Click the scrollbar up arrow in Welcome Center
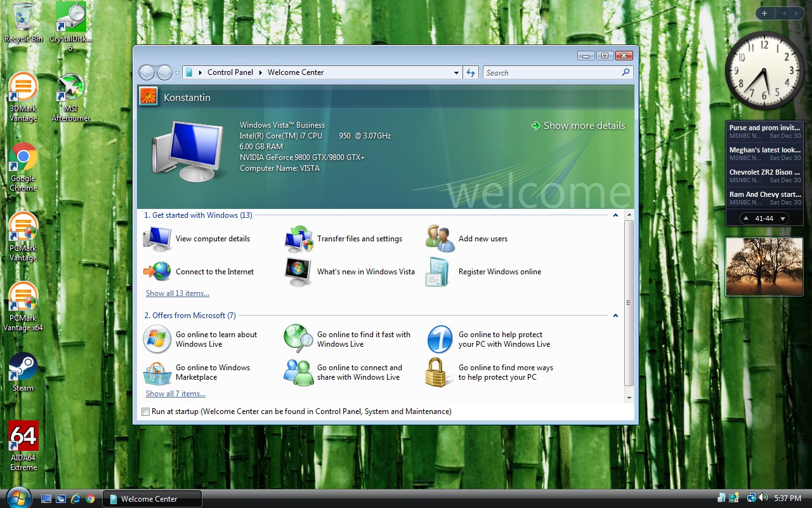812x508 pixels. [629, 215]
